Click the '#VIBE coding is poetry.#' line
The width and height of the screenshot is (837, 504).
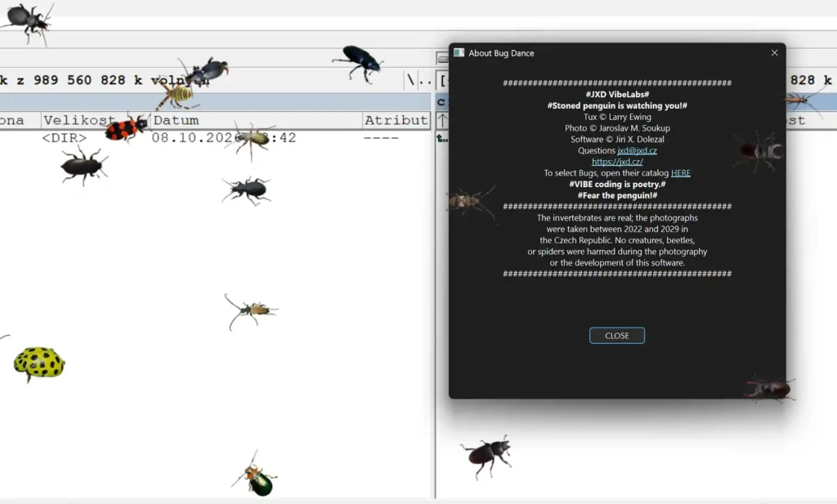click(x=617, y=184)
